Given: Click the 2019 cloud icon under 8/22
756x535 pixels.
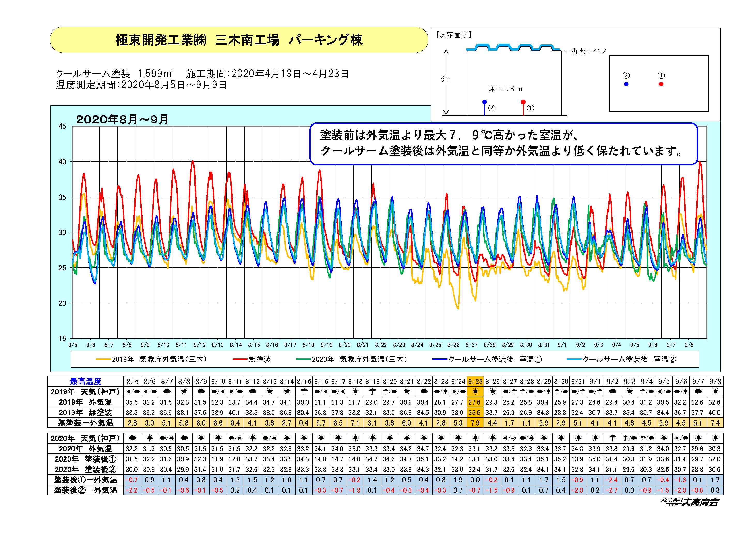Looking at the screenshot, I should [x=424, y=392].
